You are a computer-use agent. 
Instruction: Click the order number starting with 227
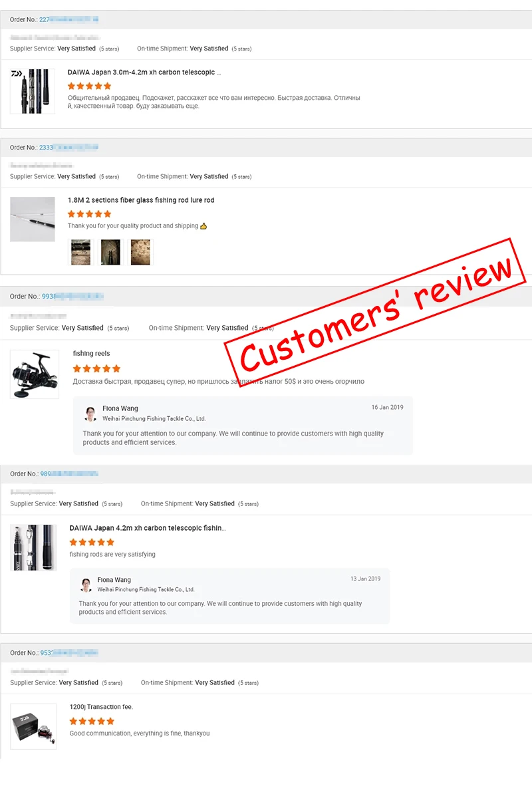pyautogui.click(x=69, y=19)
